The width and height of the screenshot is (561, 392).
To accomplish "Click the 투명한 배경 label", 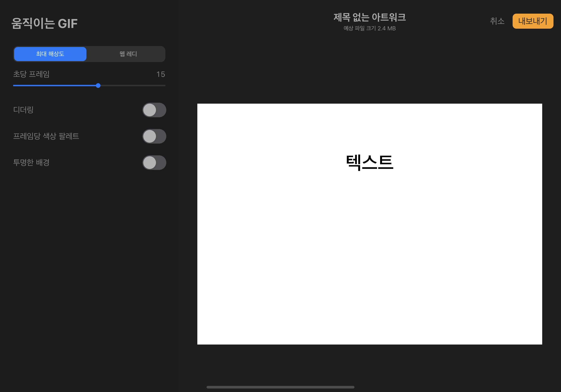I will [x=31, y=163].
